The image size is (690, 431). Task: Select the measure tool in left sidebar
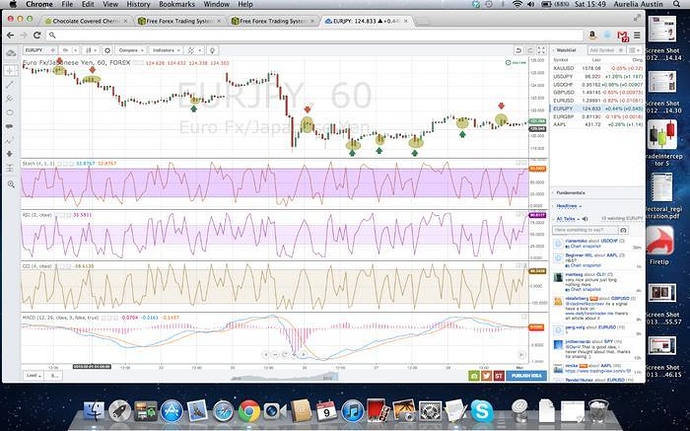(11, 168)
